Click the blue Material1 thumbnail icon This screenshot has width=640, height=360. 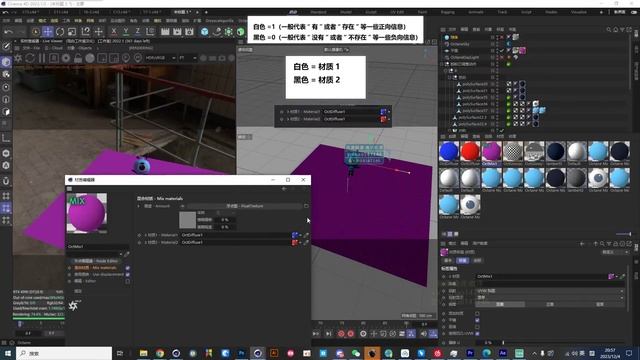click(x=294, y=235)
